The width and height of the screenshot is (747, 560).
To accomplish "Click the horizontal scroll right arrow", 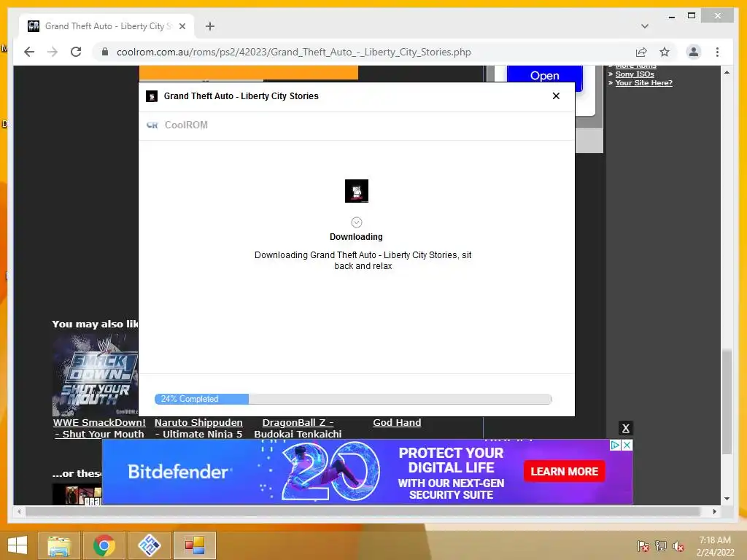I will click(715, 511).
